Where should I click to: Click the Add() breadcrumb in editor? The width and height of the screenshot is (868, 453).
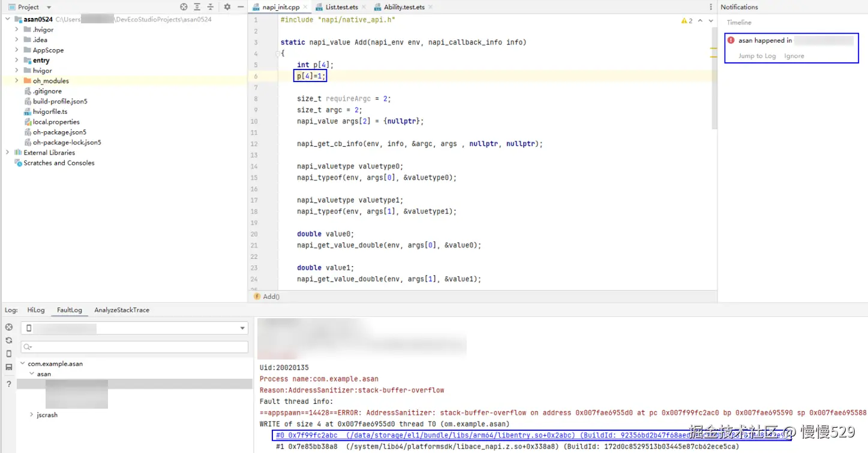[271, 297]
